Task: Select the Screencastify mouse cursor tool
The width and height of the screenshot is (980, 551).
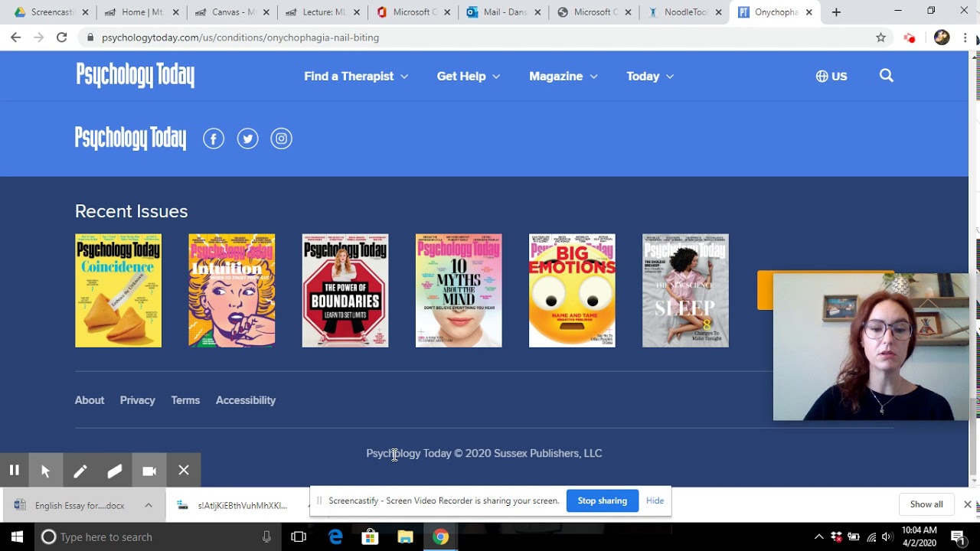Action: 45,471
